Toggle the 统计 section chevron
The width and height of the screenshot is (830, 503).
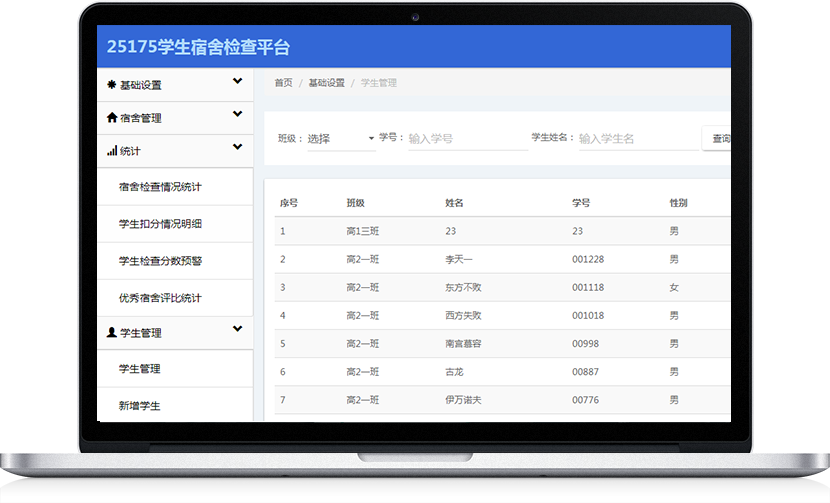coord(237,148)
